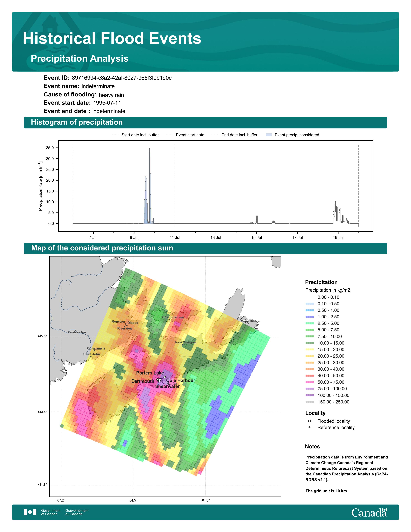Click the Canada wordmark logo

coord(369,512)
